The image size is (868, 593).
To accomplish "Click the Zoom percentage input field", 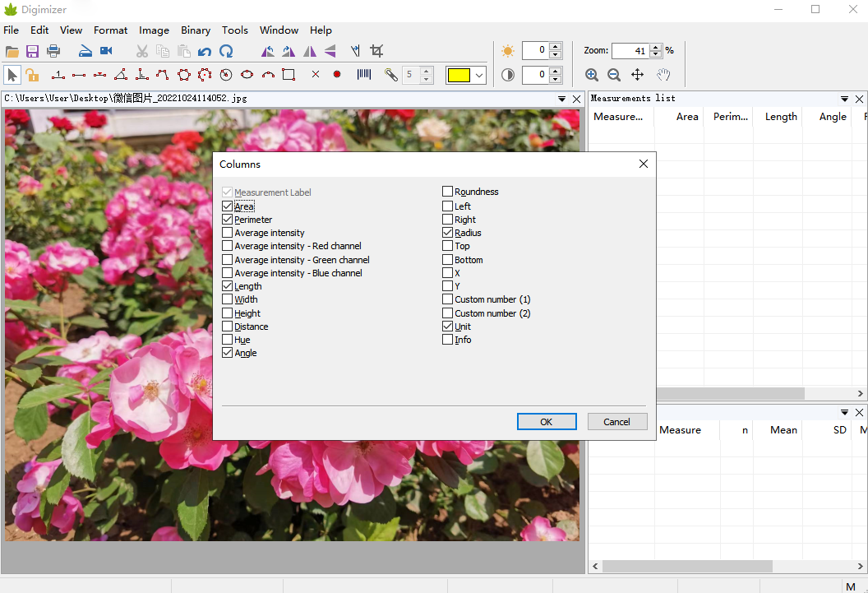I will pos(630,51).
